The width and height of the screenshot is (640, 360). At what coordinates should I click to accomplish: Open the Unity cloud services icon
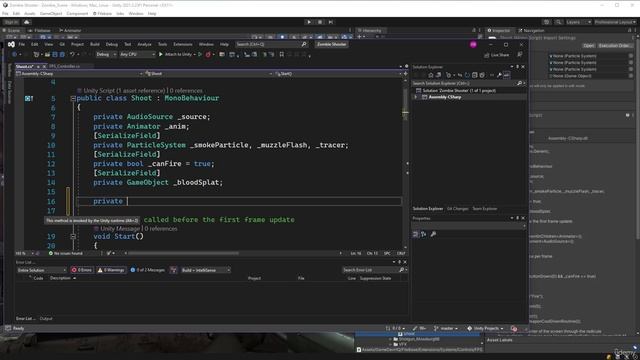pyautogui.click(x=27, y=22)
